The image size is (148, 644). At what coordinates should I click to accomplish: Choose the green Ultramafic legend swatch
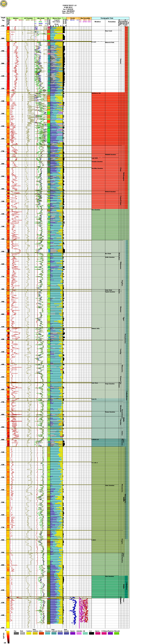(117, 633)
